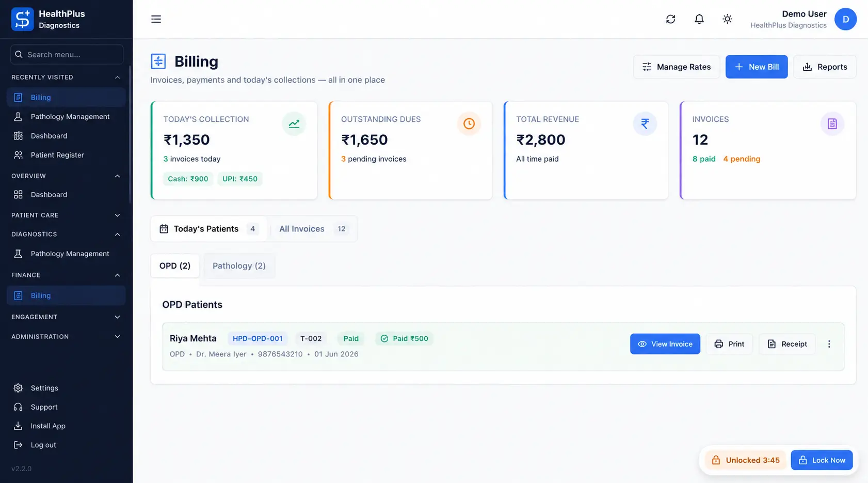868x483 pixels.
Task: Switch to Today's Patients tab
Action: pyautogui.click(x=209, y=229)
